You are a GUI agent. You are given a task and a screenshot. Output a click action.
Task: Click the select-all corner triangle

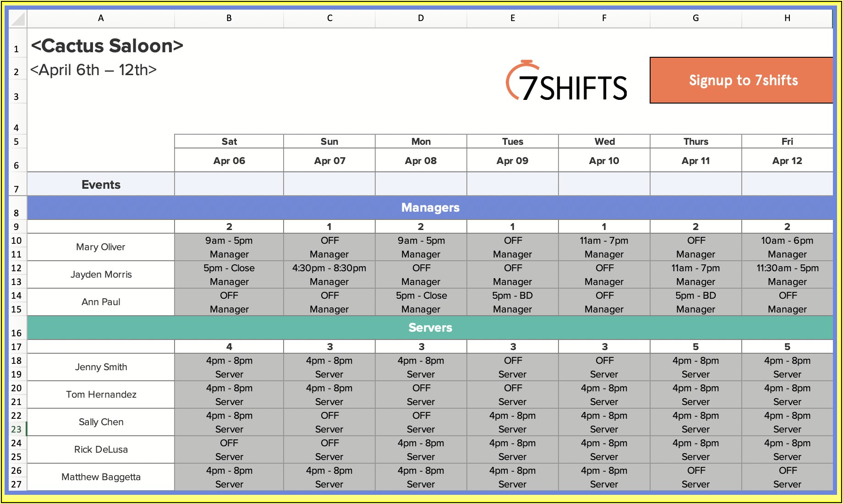[18, 19]
